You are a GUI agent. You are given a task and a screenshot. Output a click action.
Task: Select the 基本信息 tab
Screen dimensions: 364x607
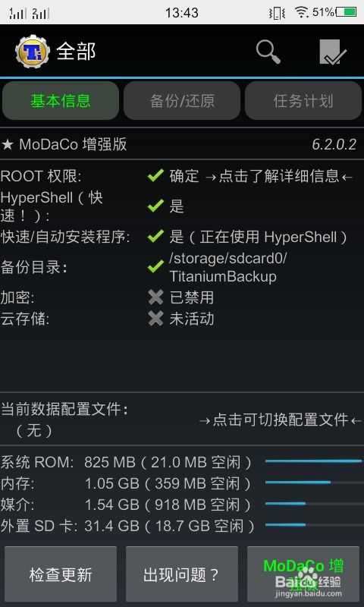[x=61, y=101]
